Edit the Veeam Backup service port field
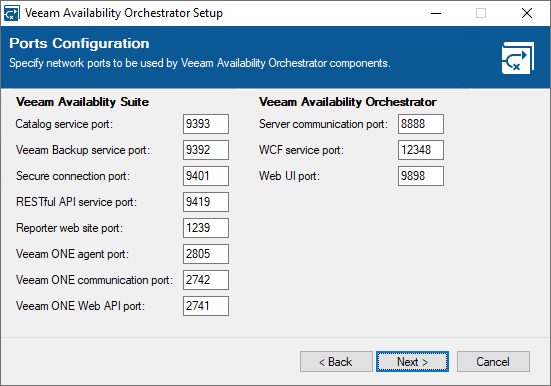The height and width of the screenshot is (386, 551). [x=206, y=150]
